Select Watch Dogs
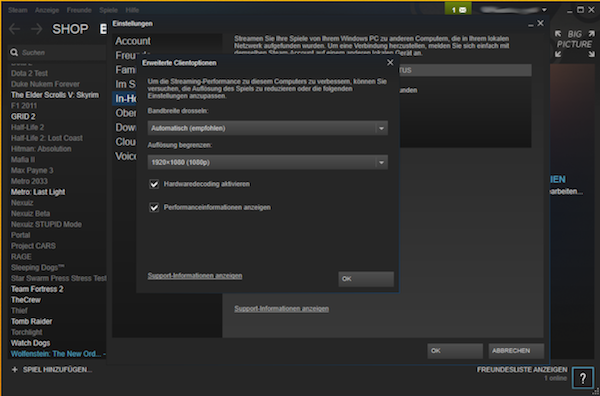The image size is (600, 396). [30, 343]
